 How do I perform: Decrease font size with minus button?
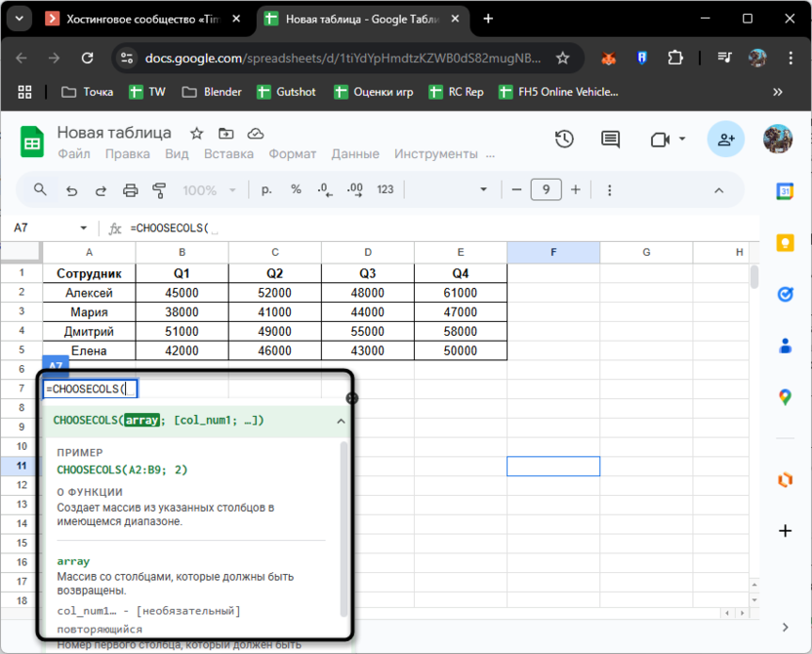tap(515, 190)
